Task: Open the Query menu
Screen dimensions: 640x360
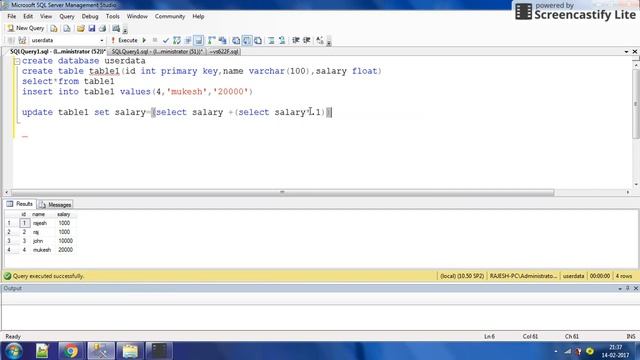Action: (x=67, y=16)
